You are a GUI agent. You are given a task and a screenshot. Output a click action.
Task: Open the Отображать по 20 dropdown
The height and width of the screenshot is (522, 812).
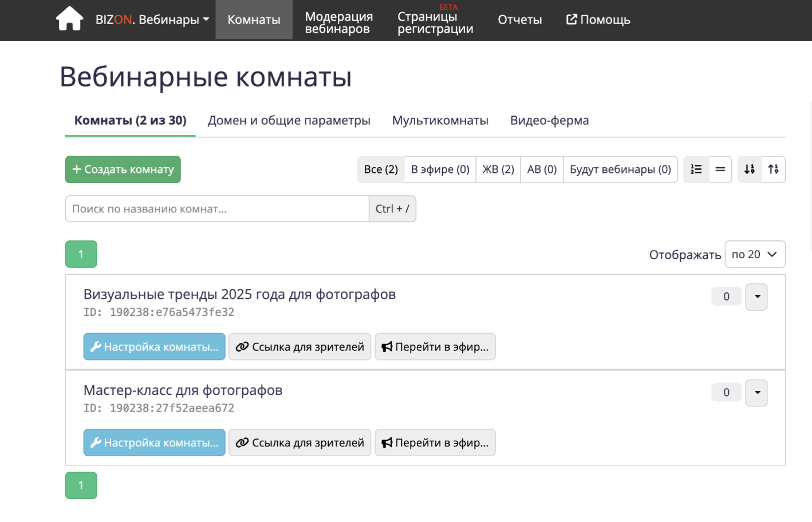[755, 254]
